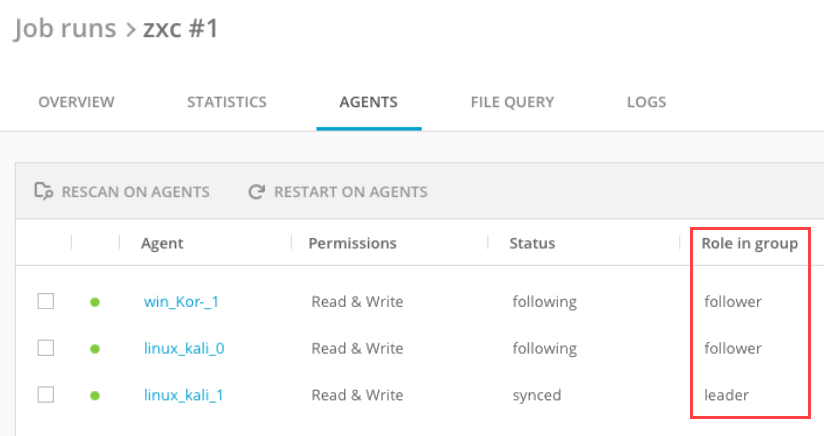The height and width of the screenshot is (436, 824).
Task: Open the Statistics tab
Action: point(227,102)
